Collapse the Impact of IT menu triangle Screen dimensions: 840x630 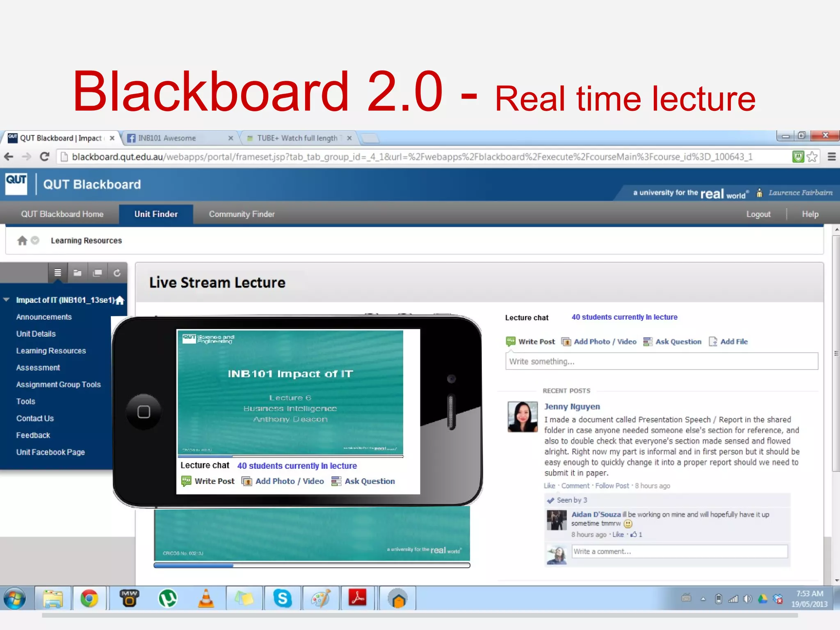pyautogui.click(x=6, y=300)
